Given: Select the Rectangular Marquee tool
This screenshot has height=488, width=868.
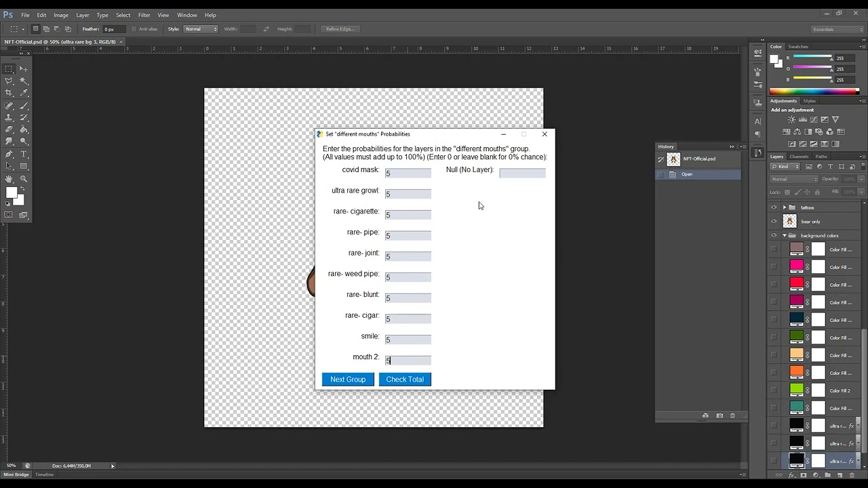Looking at the screenshot, I should coord(9,68).
